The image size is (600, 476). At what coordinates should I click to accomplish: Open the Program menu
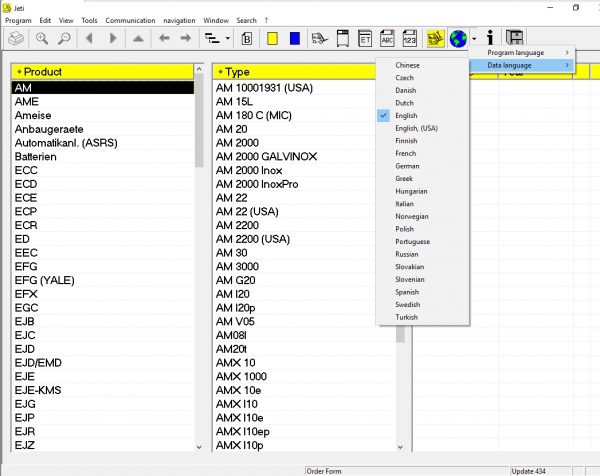[x=18, y=20]
